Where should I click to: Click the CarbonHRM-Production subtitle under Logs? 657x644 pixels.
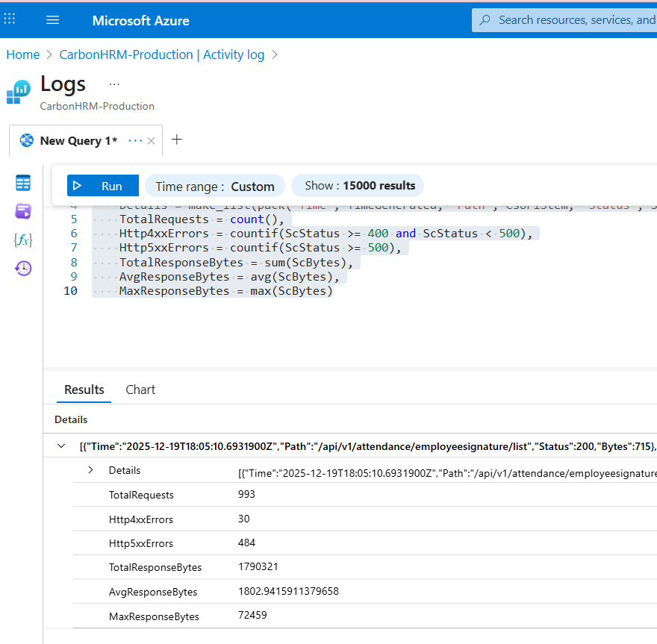(97, 107)
